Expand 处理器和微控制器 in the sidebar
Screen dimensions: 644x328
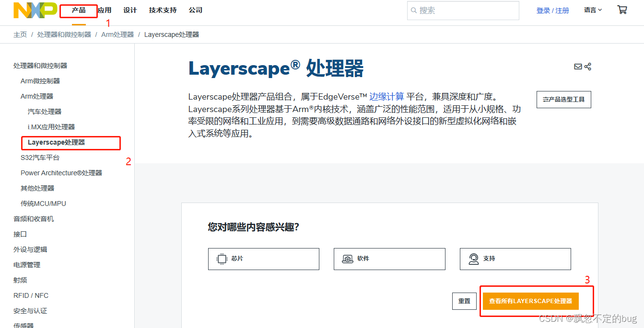click(x=40, y=65)
